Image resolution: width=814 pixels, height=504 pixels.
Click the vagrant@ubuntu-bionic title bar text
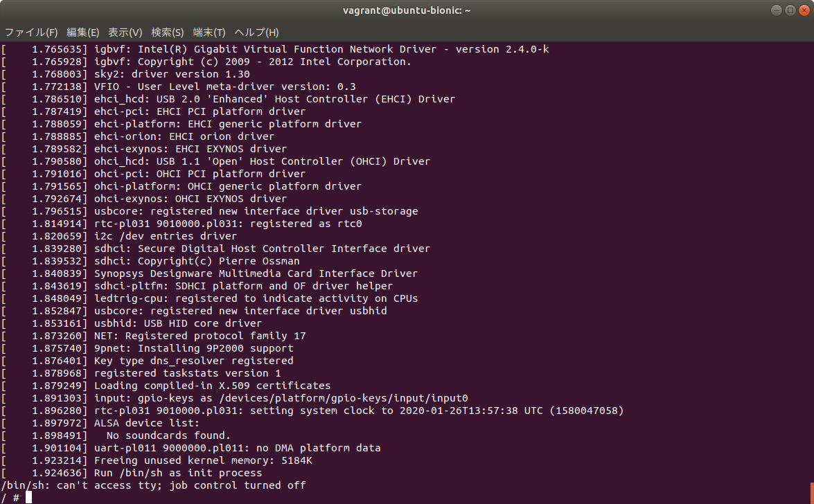click(x=407, y=10)
